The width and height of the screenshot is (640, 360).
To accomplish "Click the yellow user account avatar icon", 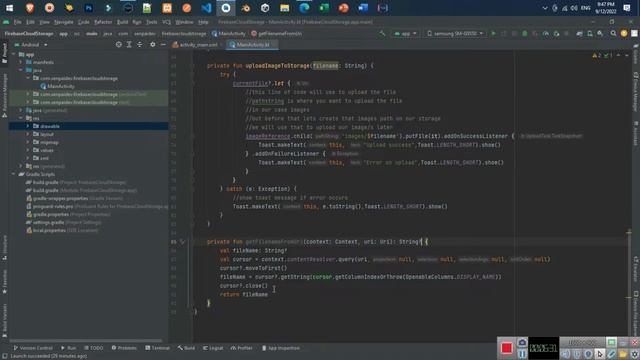I will (624, 33).
